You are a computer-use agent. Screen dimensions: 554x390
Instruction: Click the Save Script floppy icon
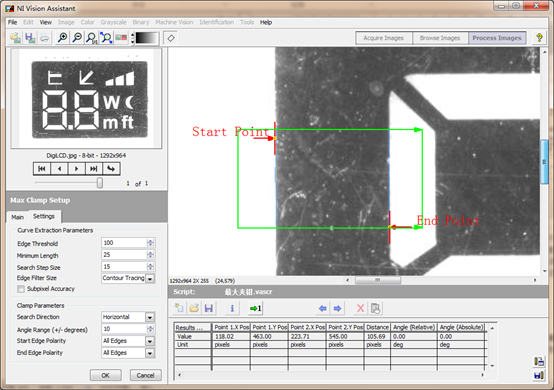tap(209, 308)
